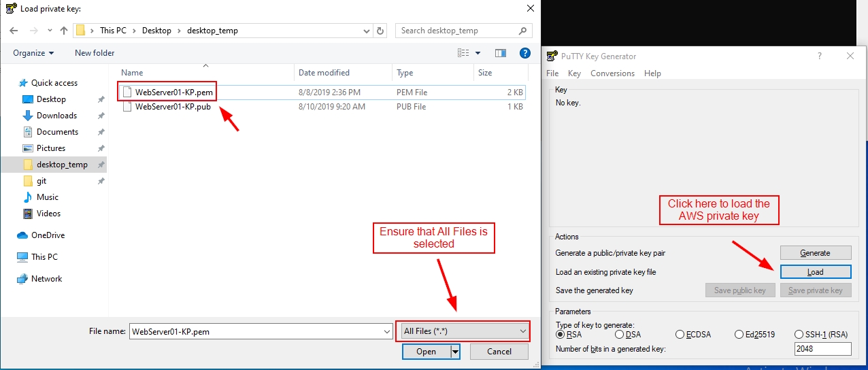Change the file view layout icon
The width and height of the screenshot is (868, 370).
pos(463,53)
